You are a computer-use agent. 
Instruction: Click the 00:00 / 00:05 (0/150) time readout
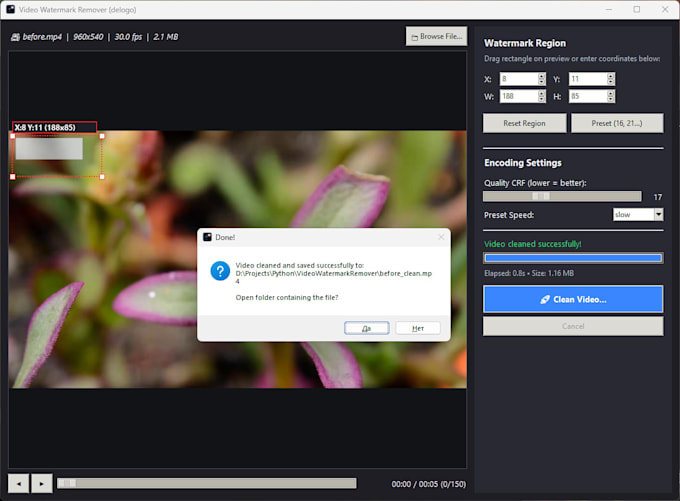(428, 484)
